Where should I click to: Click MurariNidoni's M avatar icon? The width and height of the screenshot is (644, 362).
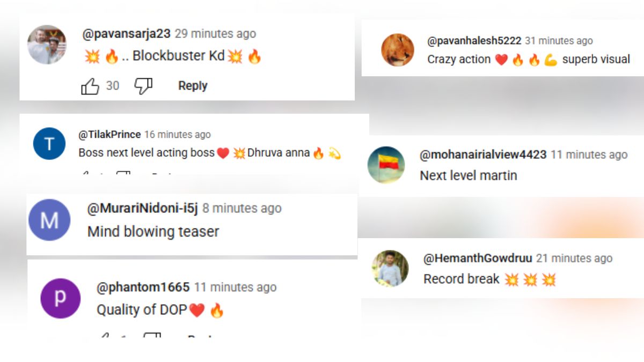(49, 220)
